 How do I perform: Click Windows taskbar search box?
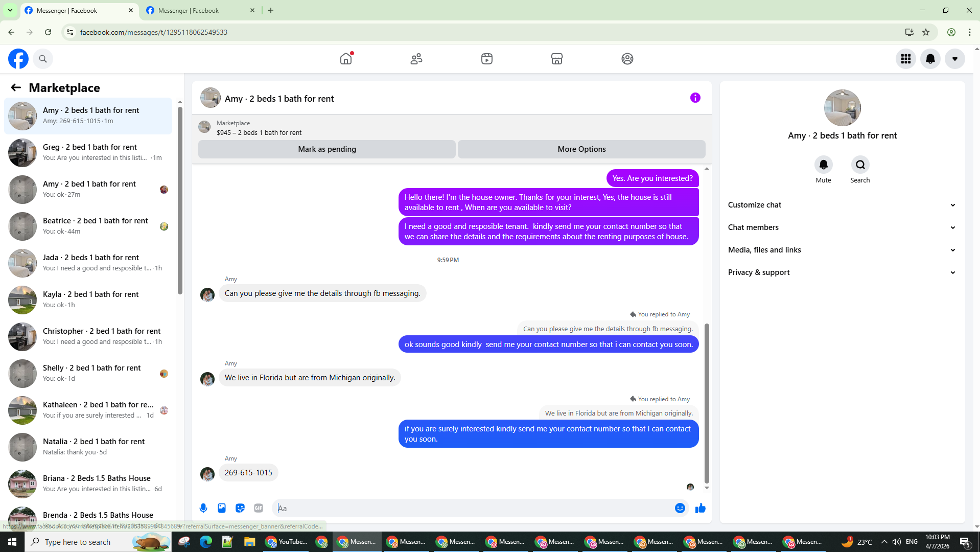[98, 542]
